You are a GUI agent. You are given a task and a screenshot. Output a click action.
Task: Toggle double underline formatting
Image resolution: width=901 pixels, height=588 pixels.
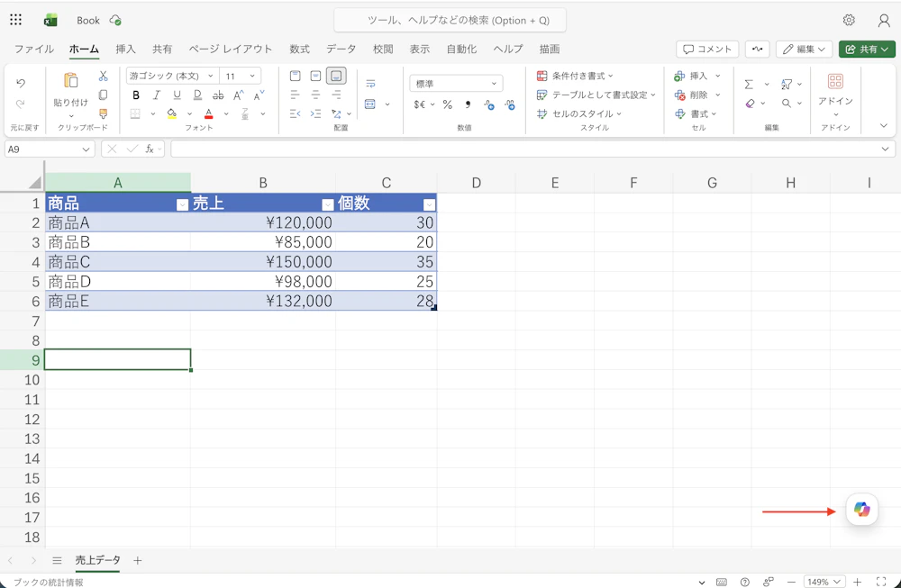point(197,95)
